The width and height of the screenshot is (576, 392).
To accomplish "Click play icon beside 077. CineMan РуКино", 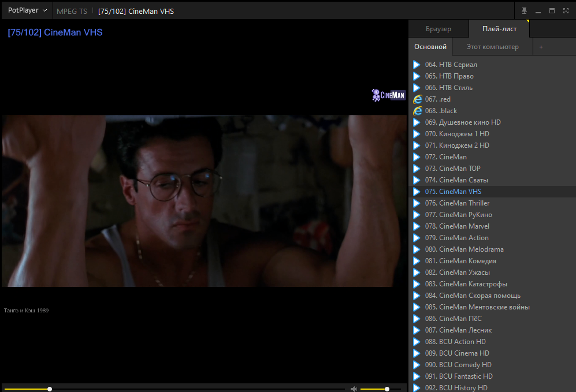I will point(417,215).
